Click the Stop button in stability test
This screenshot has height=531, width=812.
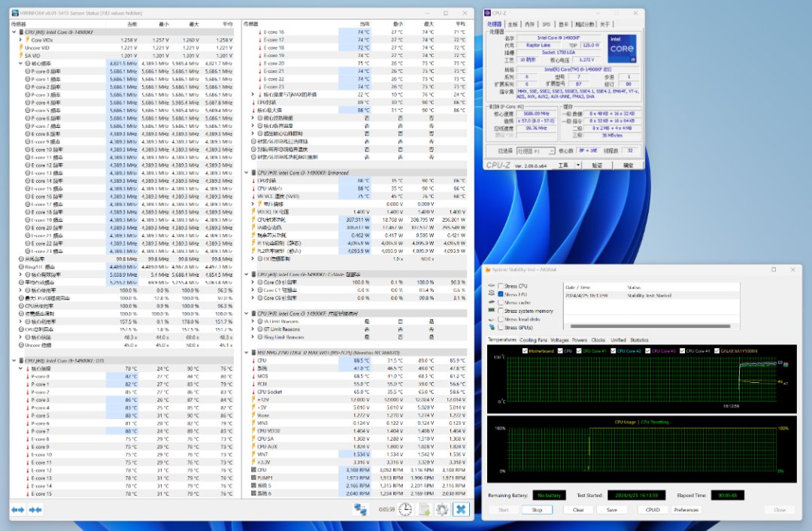click(537, 509)
